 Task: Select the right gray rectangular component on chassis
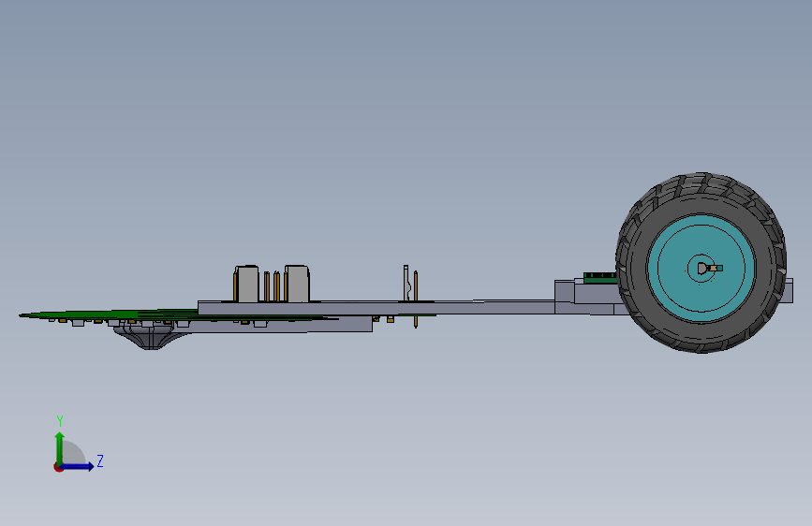297,284
